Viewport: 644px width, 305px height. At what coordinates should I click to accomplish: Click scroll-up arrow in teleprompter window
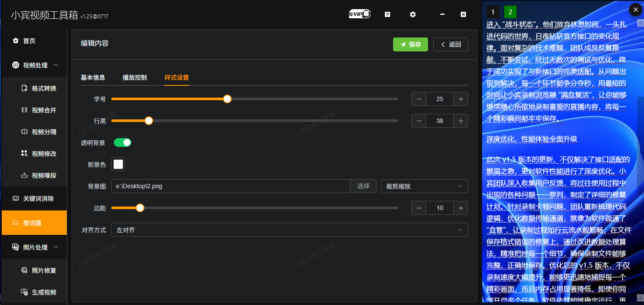pos(640,23)
